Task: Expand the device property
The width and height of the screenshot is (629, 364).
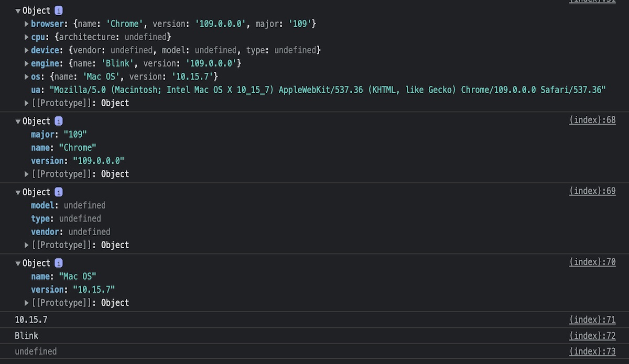Action: (27, 50)
